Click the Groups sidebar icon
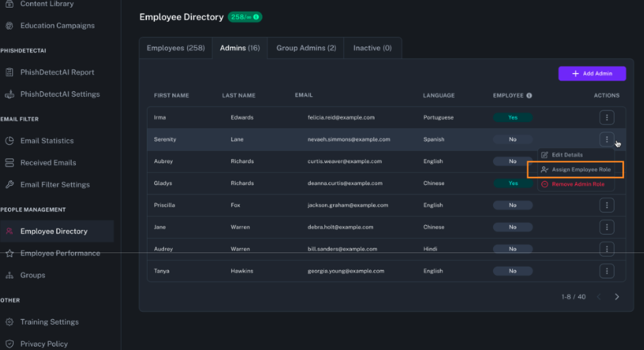 [10, 276]
